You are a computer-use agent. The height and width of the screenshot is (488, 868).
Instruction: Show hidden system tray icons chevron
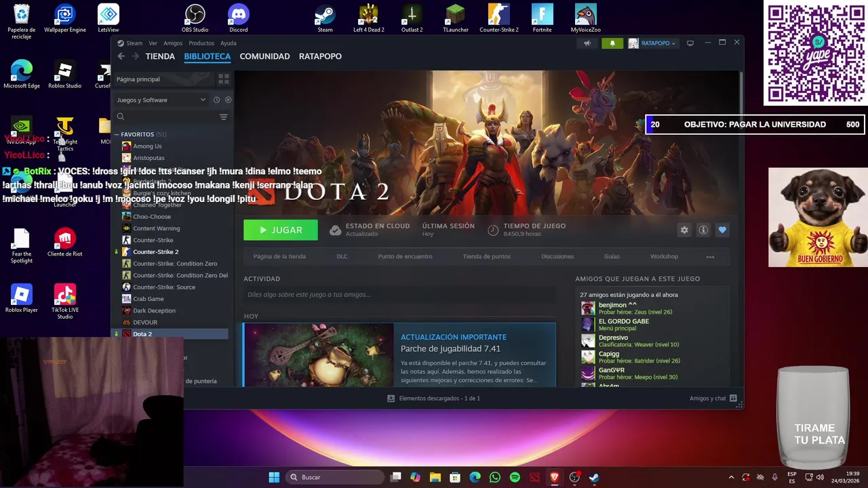point(731,477)
